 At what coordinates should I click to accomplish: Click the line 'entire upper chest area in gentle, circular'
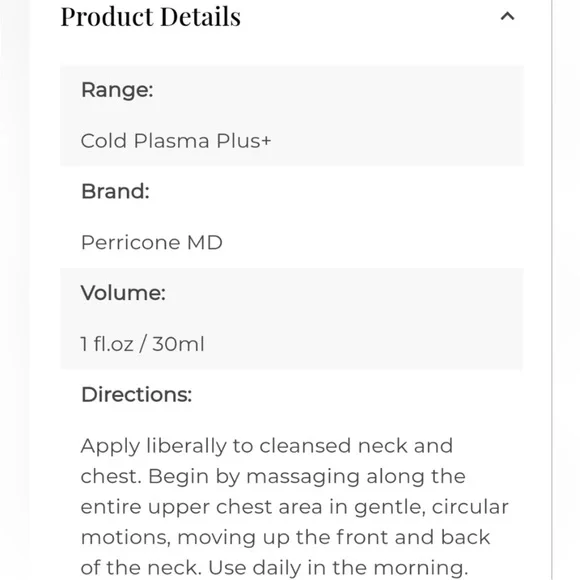(x=294, y=507)
